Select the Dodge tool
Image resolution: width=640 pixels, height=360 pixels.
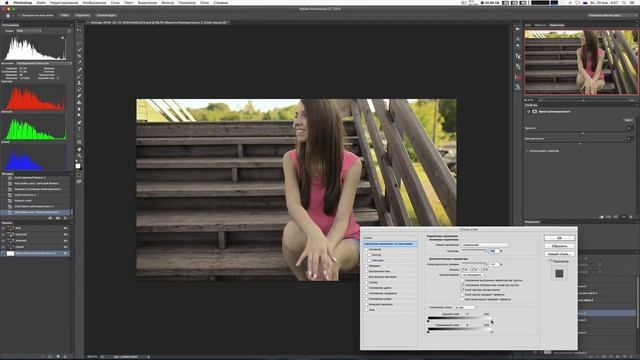pyautogui.click(x=79, y=116)
